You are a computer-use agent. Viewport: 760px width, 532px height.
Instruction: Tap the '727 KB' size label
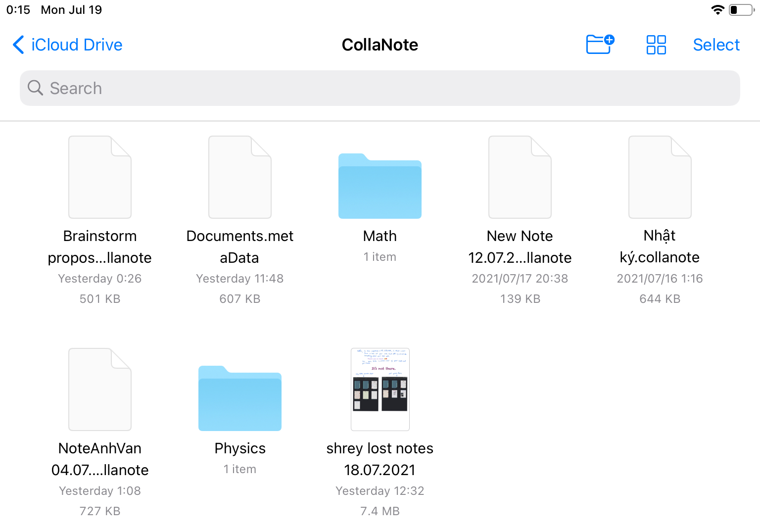click(x=100, y=511)
